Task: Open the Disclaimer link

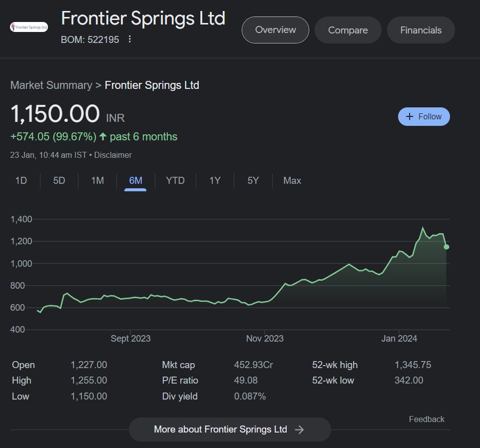Action: click(113, 155)
